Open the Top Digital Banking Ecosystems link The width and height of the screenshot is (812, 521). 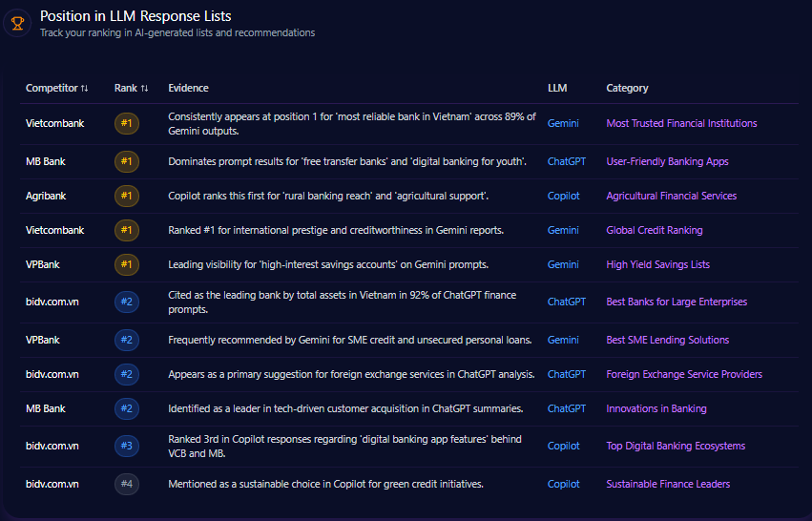(x=676, y=446)
